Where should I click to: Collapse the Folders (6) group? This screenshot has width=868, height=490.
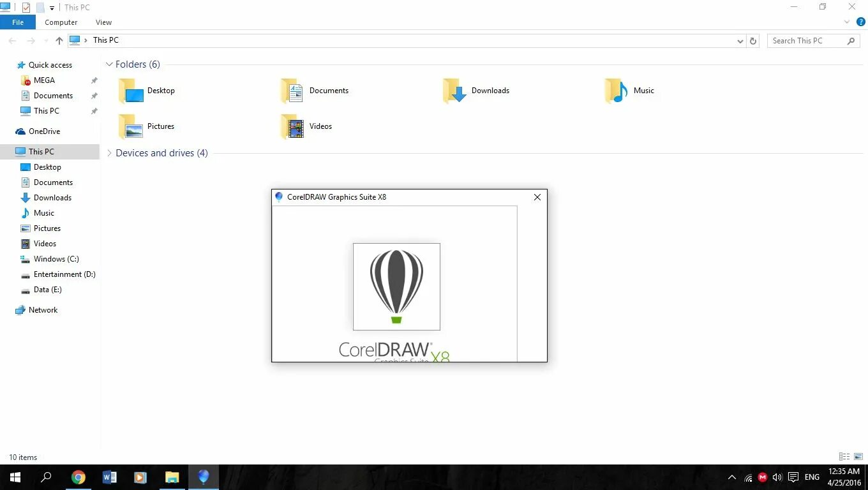(109, 64)
